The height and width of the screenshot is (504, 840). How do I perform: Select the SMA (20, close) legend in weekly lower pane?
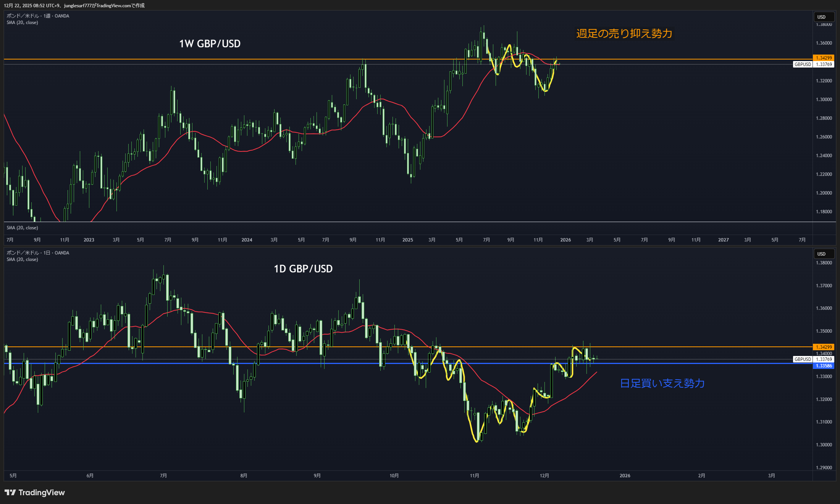click(22, 228)
